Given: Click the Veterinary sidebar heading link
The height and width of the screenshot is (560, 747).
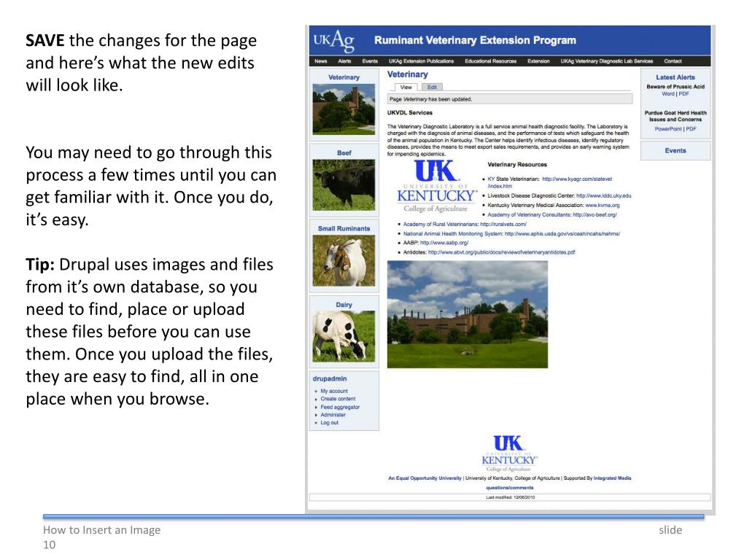Looking at the screenshot, I should [x=344, y=77].
